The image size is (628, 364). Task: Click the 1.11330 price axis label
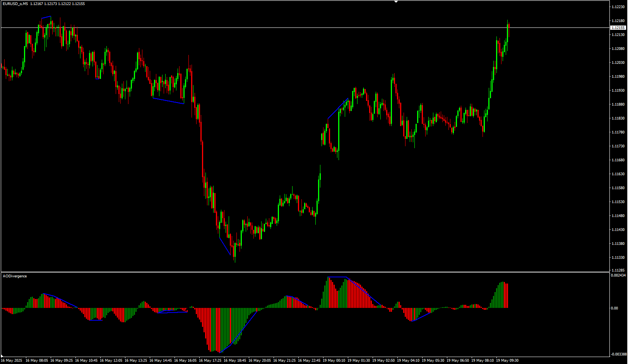(618, 258)
